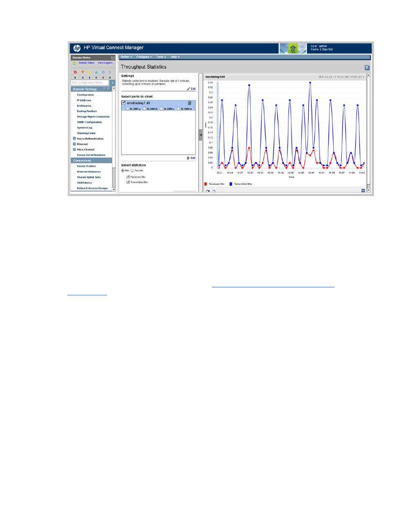Viewport: 400px width, 532px height.
Task: Click Edit to change statistics settings
Action: click(191, 89)
